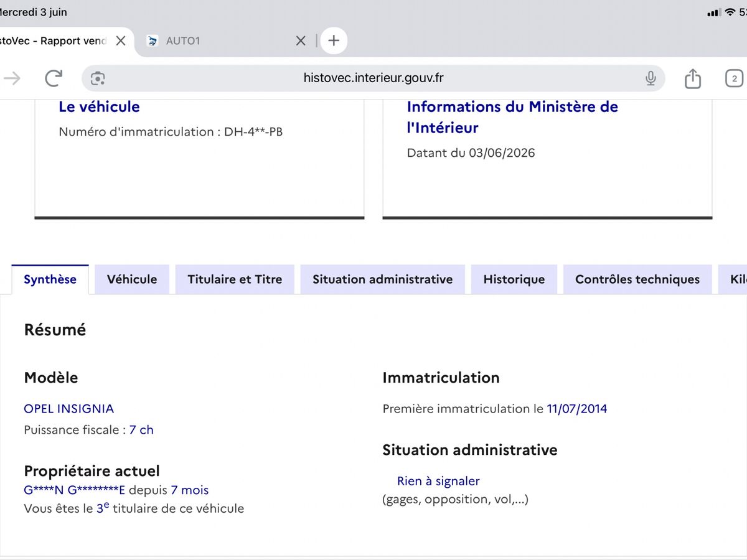Show the open tabs overview counter
The image size is (747, 560).
click(735, 78)
